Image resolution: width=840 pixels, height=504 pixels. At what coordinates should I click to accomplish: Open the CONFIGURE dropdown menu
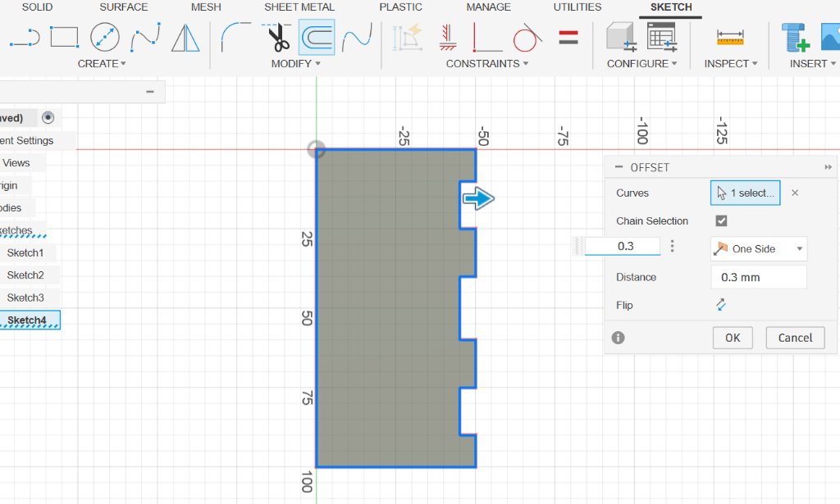[641, 64]
